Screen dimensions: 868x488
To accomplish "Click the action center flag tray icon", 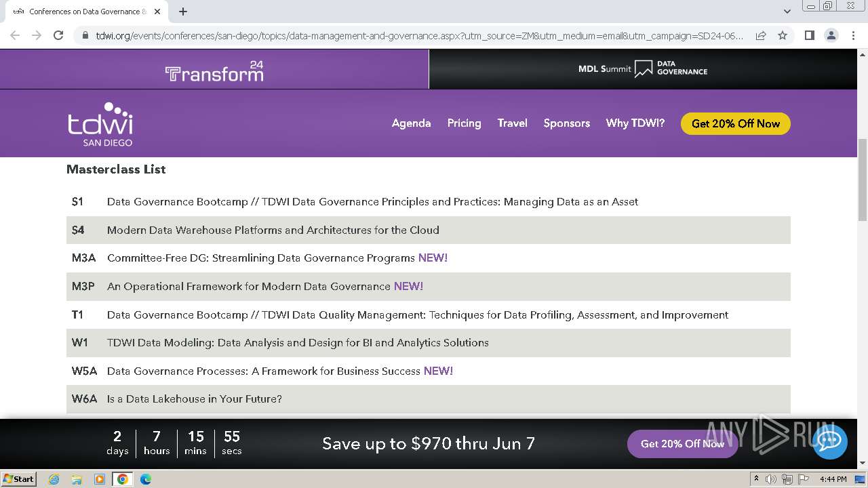I will coord(803,479).
